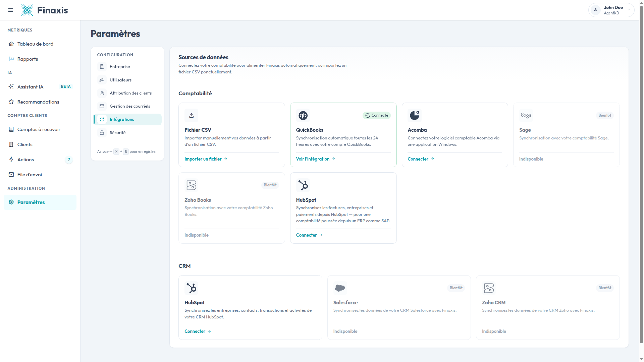The image size is (644, 362).
Task: Click the Voir l'intégration link
Action: [x=315, y=159]
